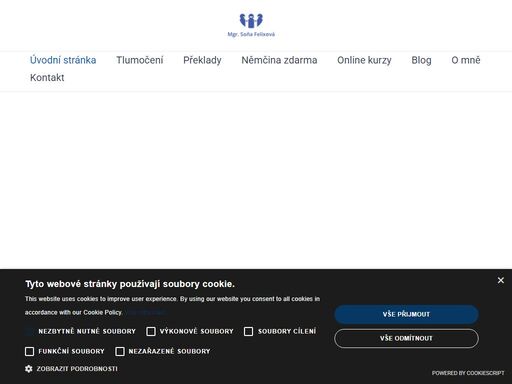This screenshot has height=384, width=512.
Task: Click the faded link after Cookie Policy text
Action: pos(146,312)
